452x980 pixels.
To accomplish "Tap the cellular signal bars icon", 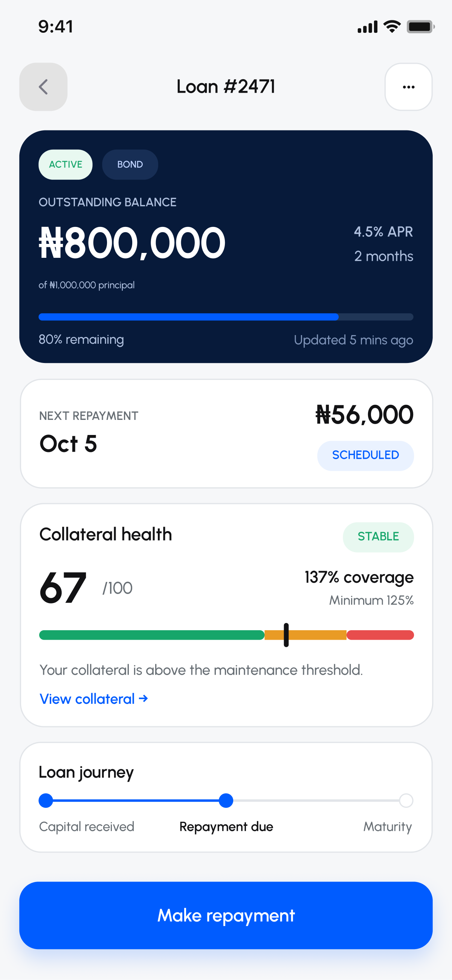I will [367, 27].
